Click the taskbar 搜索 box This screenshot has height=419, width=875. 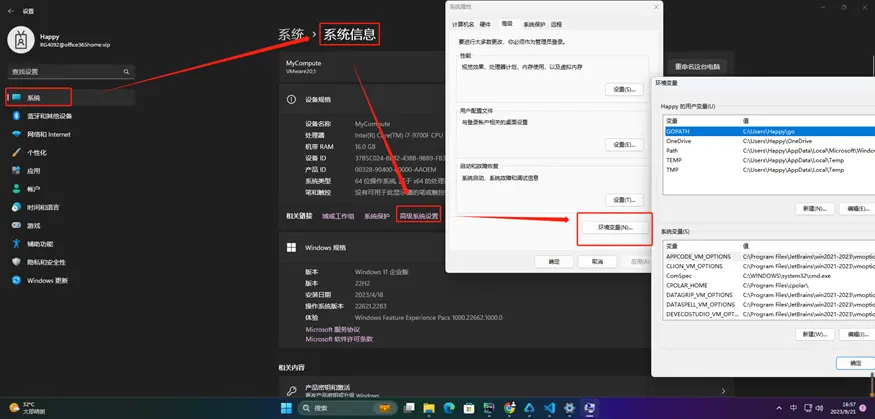tap(345, 408)
